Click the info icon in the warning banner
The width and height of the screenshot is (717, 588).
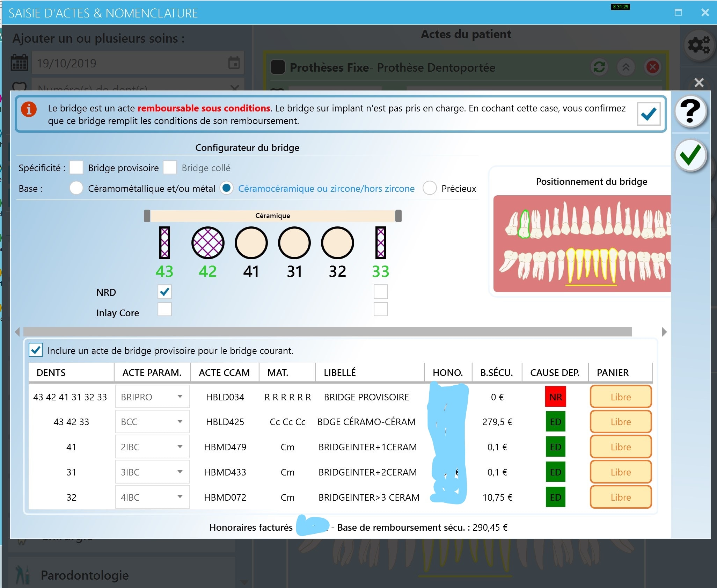point(29,109)
